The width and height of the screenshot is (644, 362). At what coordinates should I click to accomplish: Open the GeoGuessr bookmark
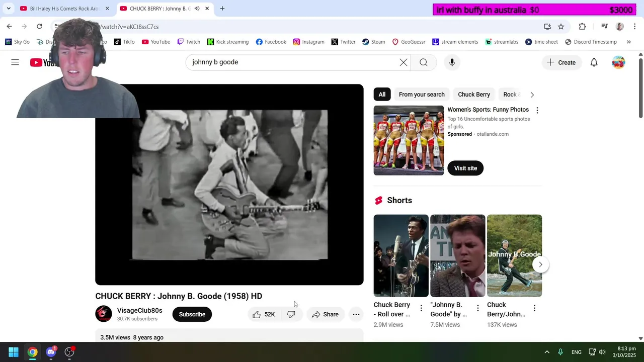tap(409, 42)
